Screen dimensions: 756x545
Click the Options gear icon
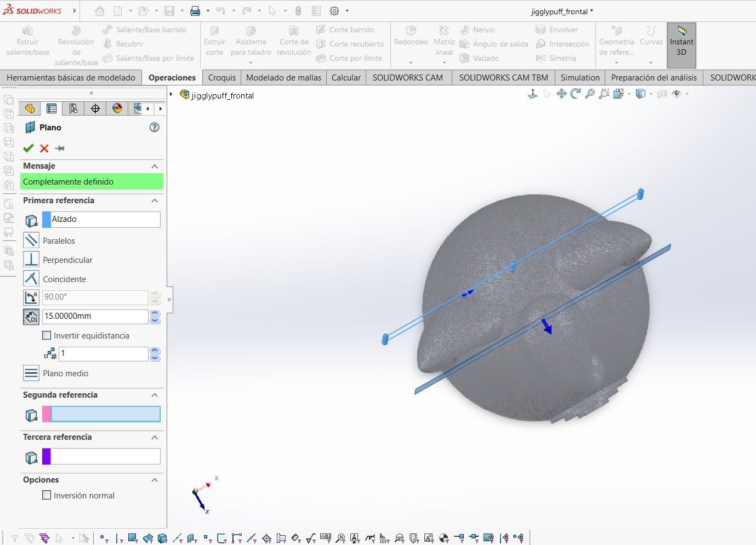334,11
